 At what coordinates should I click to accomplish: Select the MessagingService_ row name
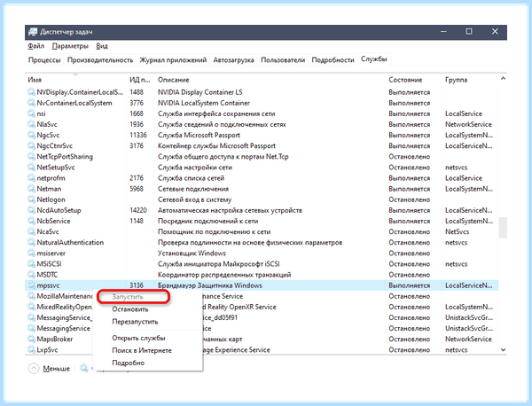pos(64,318)
